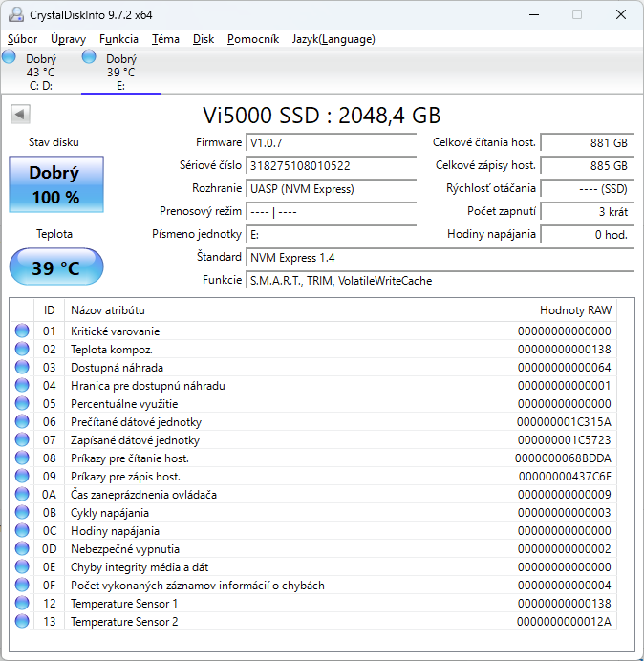Image resolution: width=644 pixels, height=661 pixels.
Task: Click the blue status orb for disk E:
Action: coord(89,56)
